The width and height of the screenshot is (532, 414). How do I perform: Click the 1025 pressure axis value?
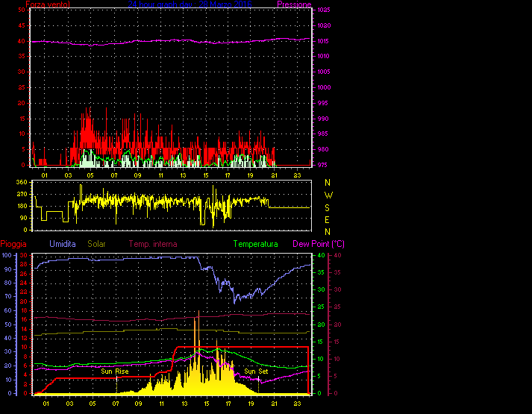(x=324, y=10)
